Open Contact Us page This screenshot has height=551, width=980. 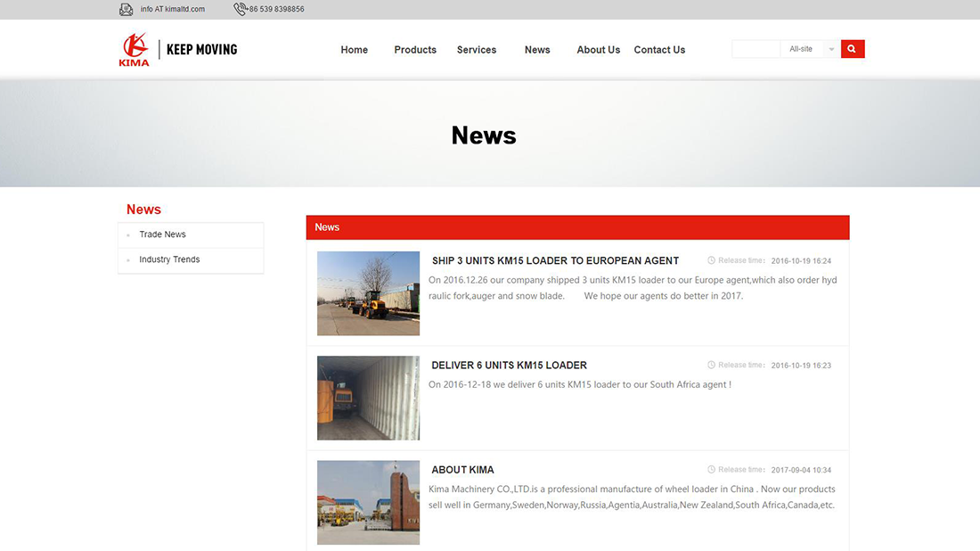coord(659,50)
